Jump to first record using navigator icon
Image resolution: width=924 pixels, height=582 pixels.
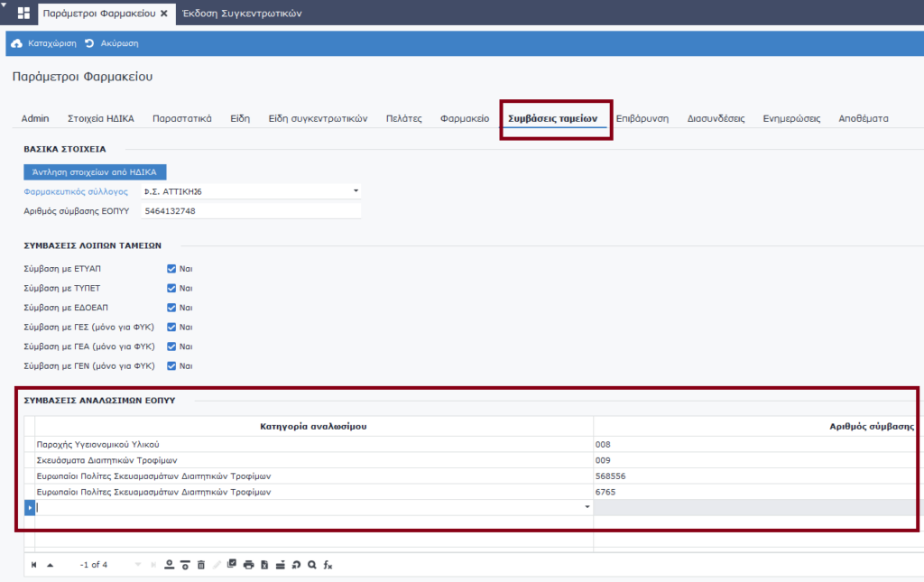34,565
